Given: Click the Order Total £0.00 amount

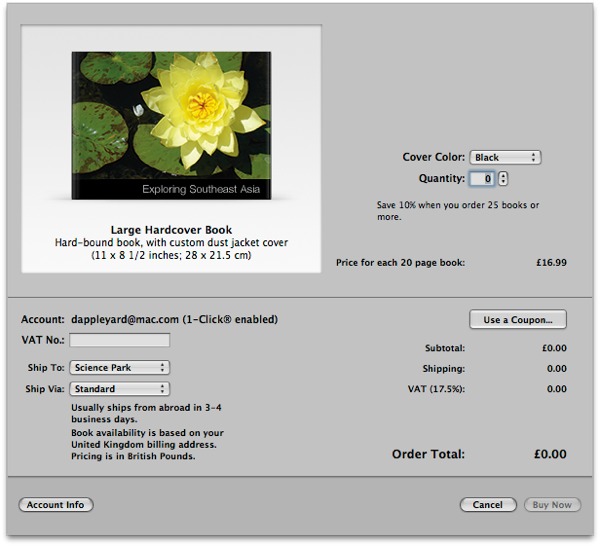Looking at the screenshot, I should tap(550, 454).
